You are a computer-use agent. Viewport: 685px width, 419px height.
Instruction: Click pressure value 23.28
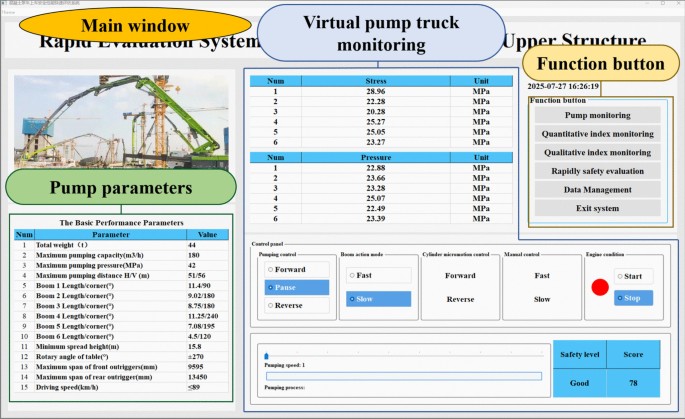point(376,188)
